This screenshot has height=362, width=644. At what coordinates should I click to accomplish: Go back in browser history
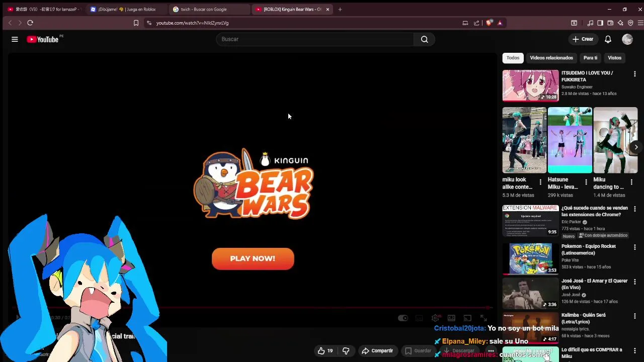(10, 23)
